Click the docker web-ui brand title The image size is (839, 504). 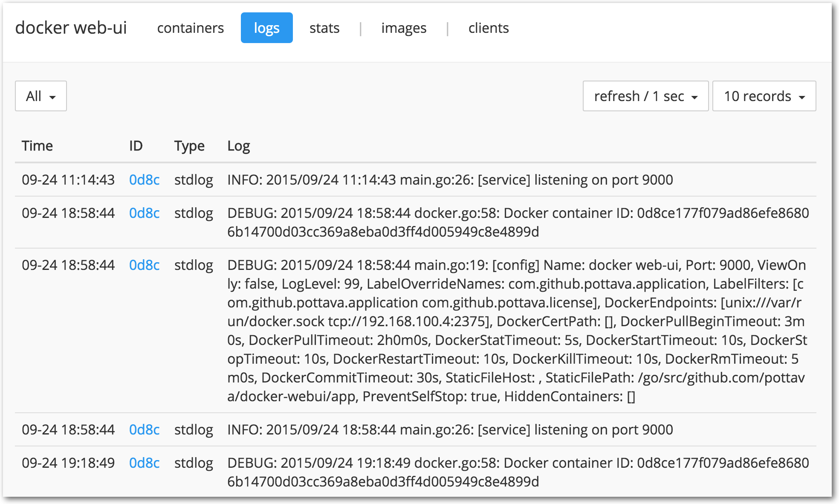pyautogui.click(x=71, y=28)
